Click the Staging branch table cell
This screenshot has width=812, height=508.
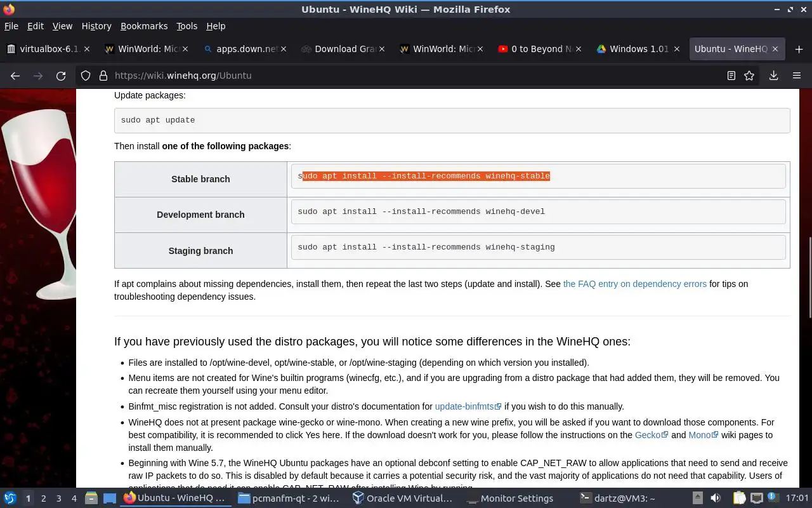point(200,251)
